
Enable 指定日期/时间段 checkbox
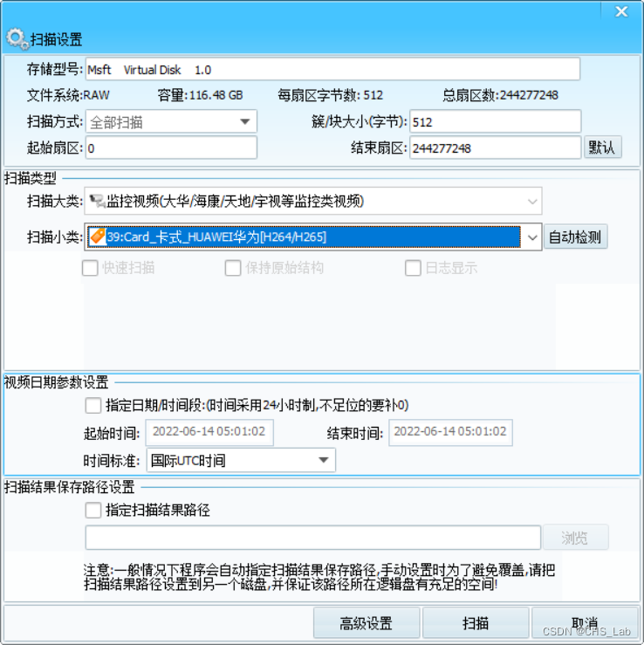click(x=93, y=405)
